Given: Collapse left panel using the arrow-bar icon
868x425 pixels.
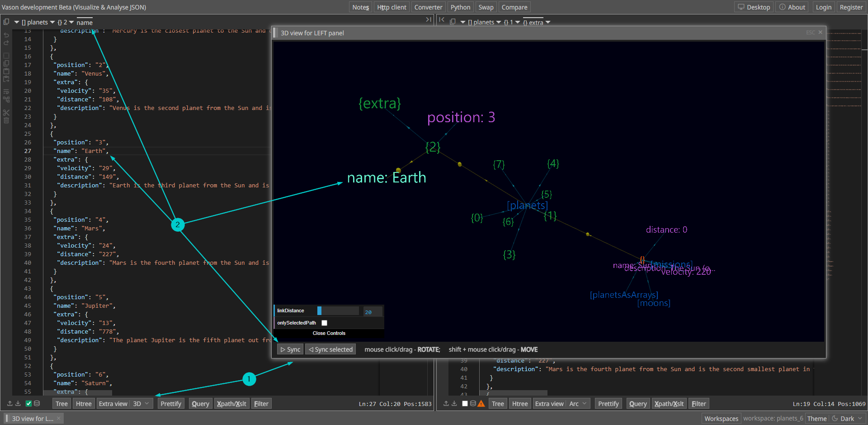Looking at the screenshot, I should coord(428,20).
